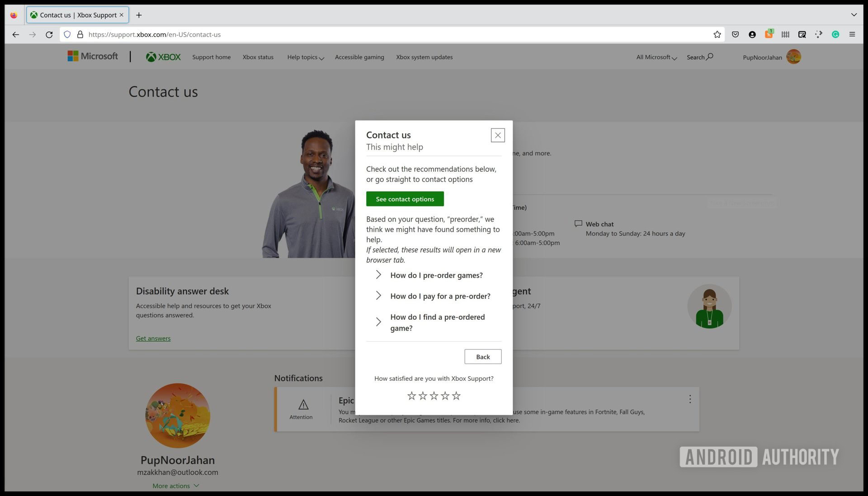Image resolution: width=868 pixels, height=496 pixels.
Task: Click 'Get answers' link under Disability desk
Action: pyautogui.click(x=153, y=338)
